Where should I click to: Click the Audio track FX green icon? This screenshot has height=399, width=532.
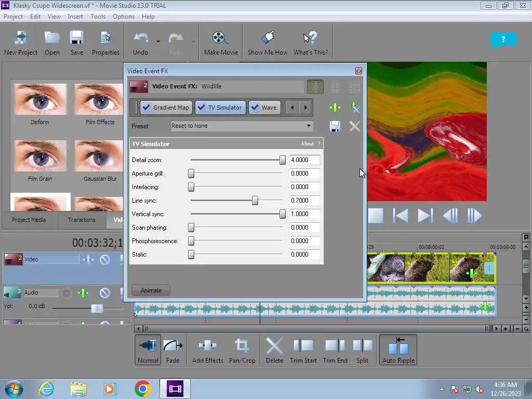tap(83, 293)
